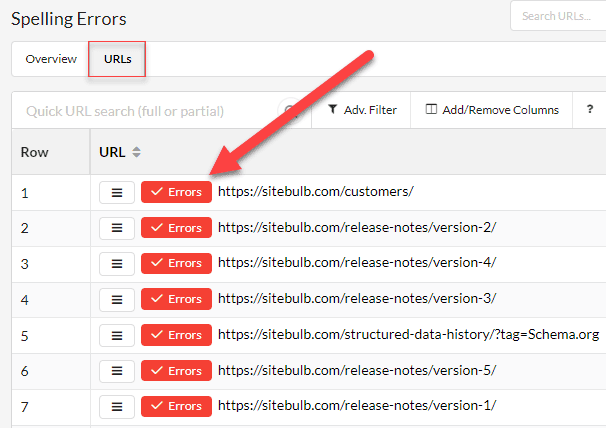The height and width of the screenshot is (428, 606).
Task: Show Errors for structured-data-history URL
Action: pos(176,335)
